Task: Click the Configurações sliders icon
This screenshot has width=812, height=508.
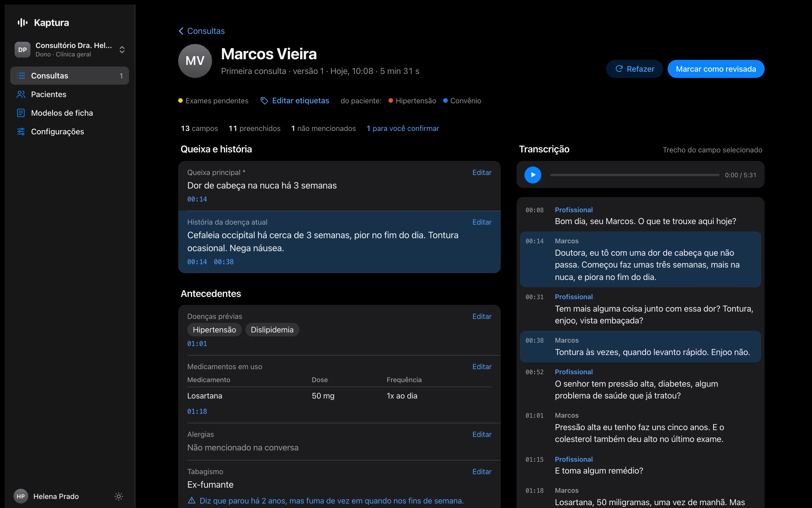Action: pos(21,132)
